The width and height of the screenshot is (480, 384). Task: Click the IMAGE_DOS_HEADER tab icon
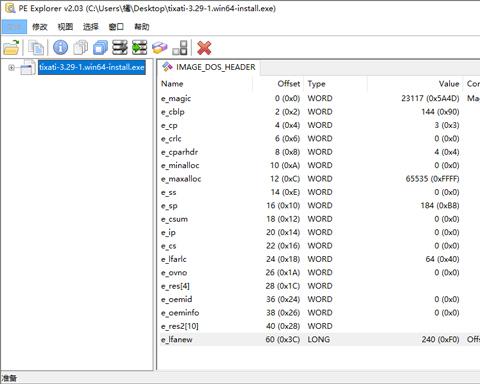[x=167, y=67]
